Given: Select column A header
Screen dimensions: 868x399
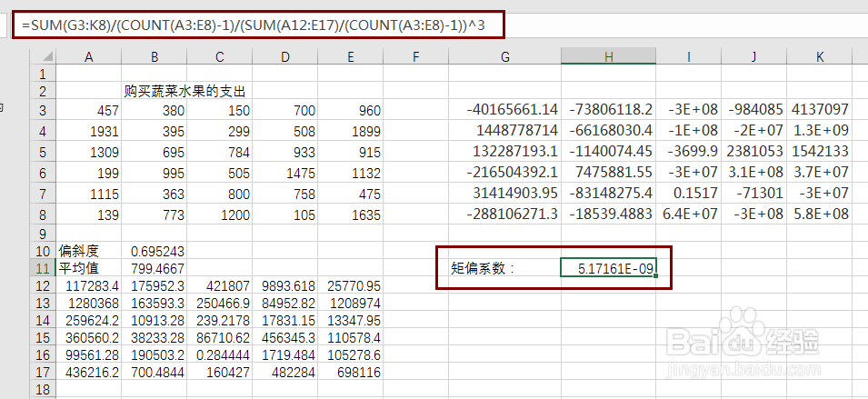Looking at the screenshot, I should [88, 56].
